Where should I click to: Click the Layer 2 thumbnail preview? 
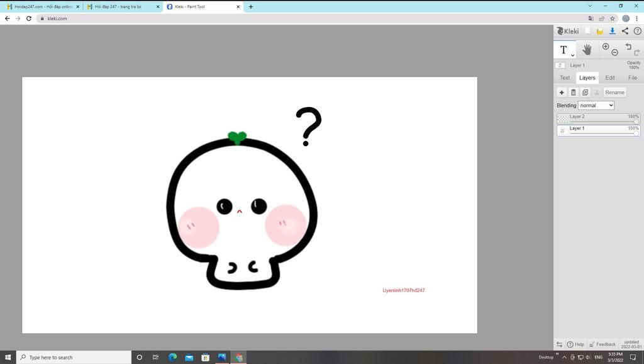pos(562,119)
